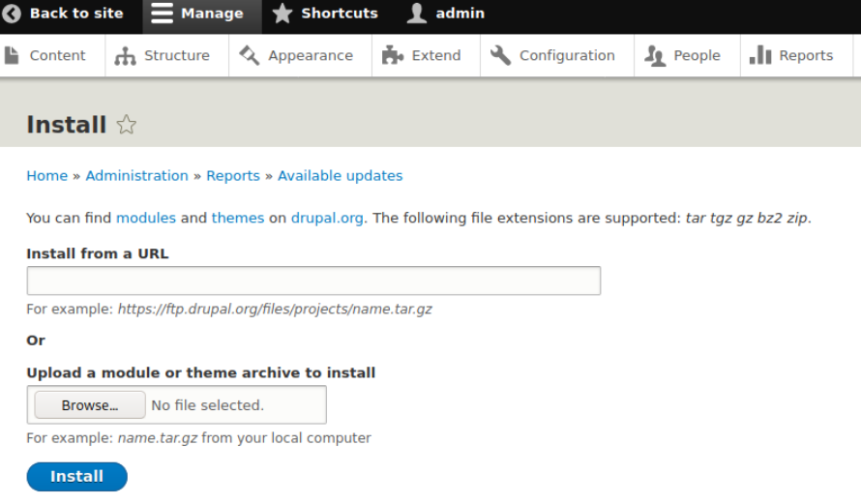Toggle the Manage hamburger menu icon
The width and height of the screenshot is (861, 504).
click(163, 14)
